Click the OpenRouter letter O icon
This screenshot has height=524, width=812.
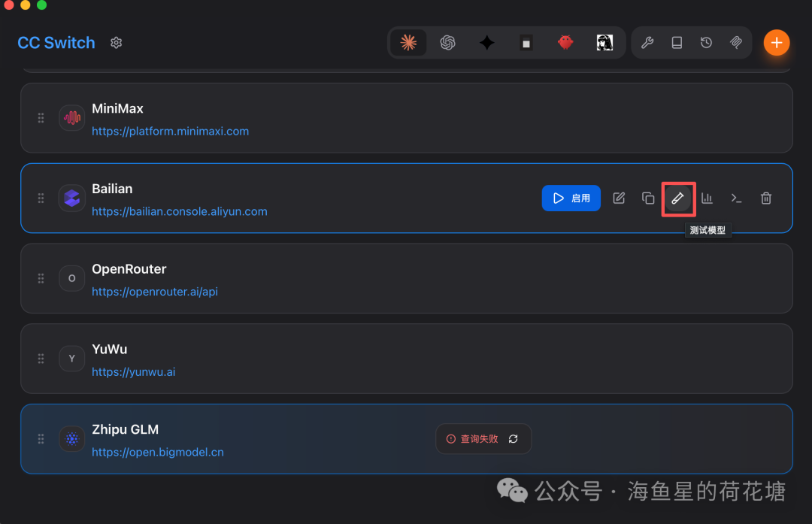pyautogui.click(x=72, y=279)
